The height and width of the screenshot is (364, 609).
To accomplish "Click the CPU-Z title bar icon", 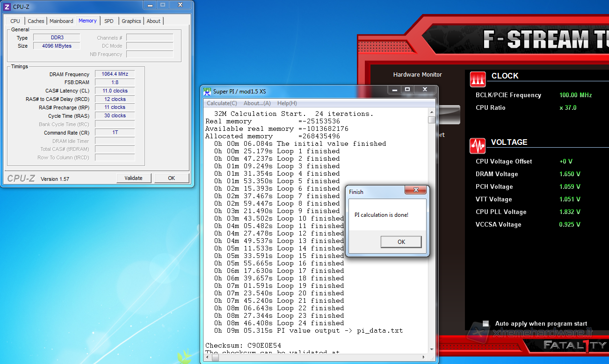I will click(7, 7).
